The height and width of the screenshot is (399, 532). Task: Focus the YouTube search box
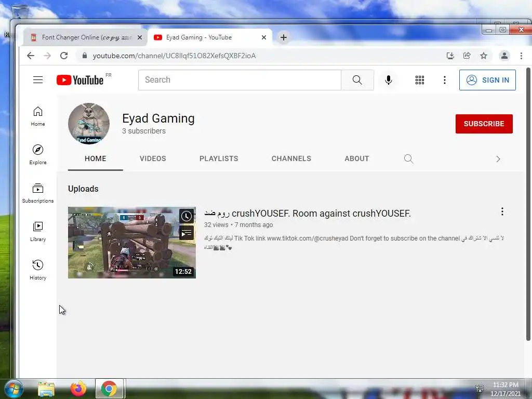coord(240,80)
